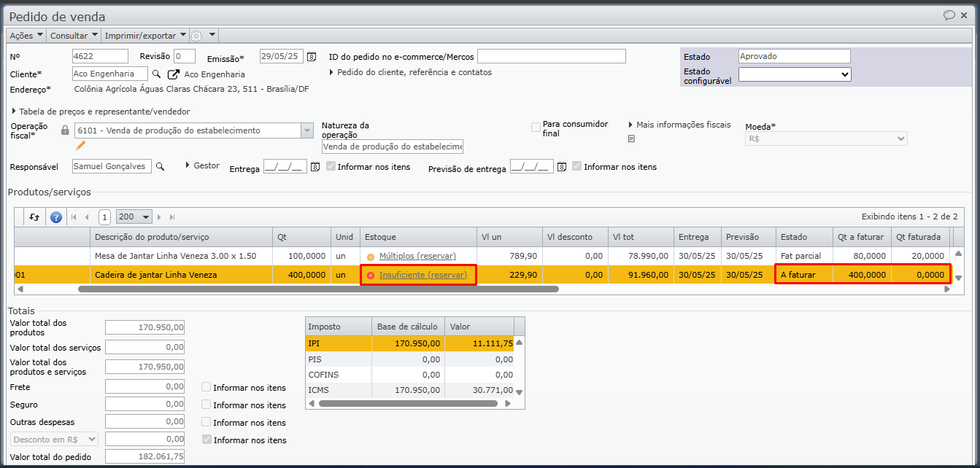This screenshot has height=468, width=980.
Task: Click the Múltiplos (reservar) stock link
Action: pyautogui.click(x=417, y=256)
